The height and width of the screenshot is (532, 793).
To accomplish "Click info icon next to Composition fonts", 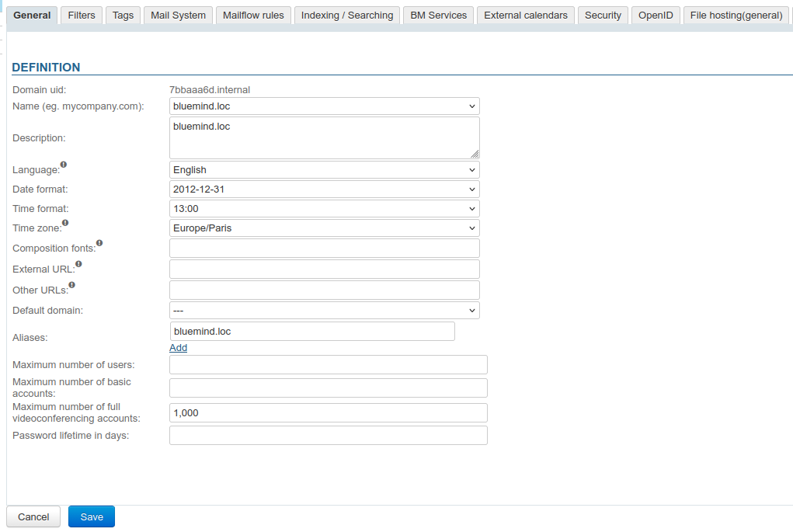I will [x=99, y=244].
